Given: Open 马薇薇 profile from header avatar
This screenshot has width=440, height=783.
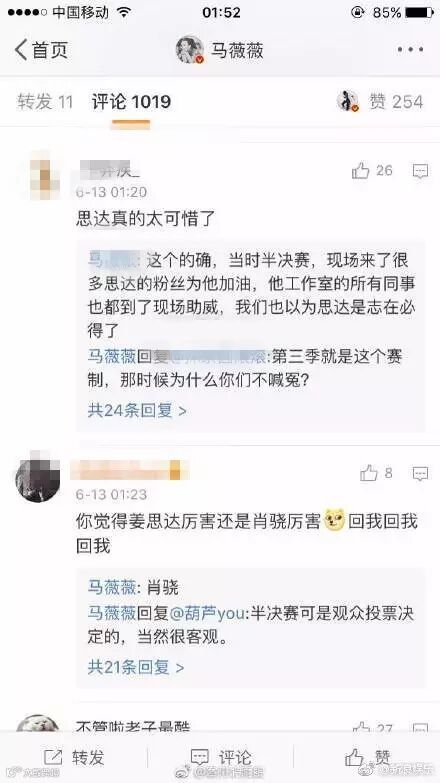Looking at the screenshot, I should point(190,49).
